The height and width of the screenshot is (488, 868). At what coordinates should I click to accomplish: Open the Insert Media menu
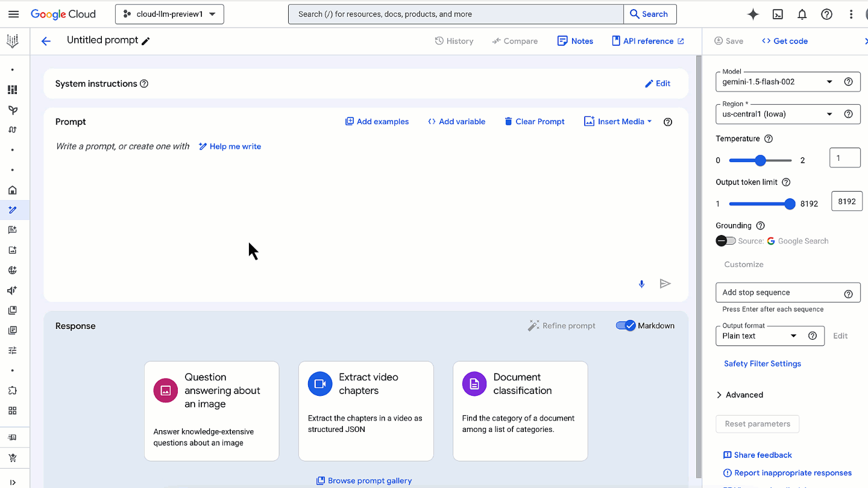coord(618,122)
